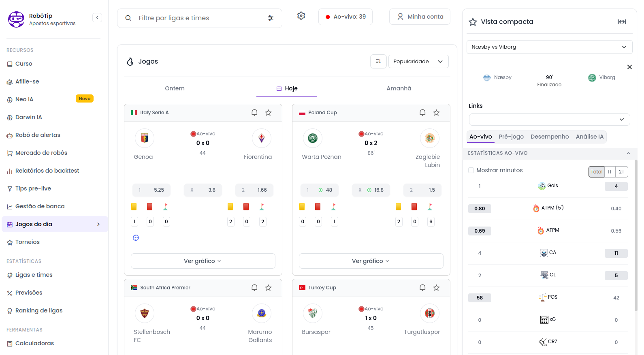Open the Popularidade sort dropdown
This screenshot has width=644, height=355.
418,62
